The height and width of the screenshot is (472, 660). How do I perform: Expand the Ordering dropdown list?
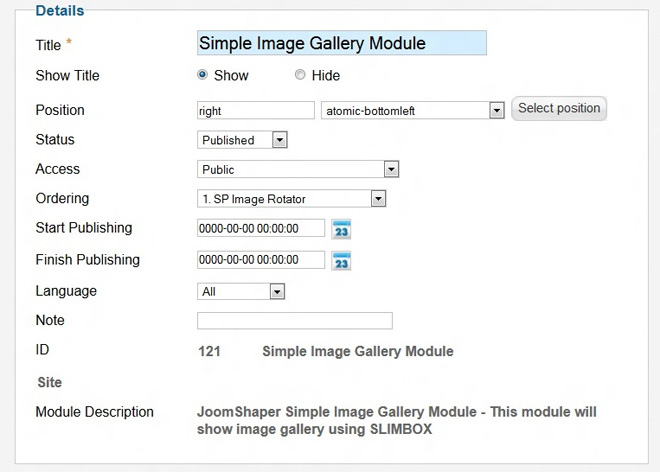click(378, 198)
